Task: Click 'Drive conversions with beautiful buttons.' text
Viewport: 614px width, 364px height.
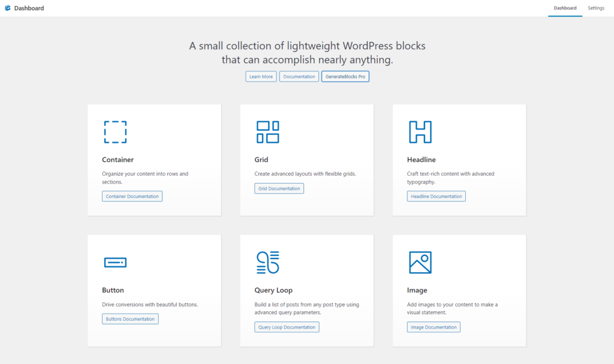Action: point(150,305)
